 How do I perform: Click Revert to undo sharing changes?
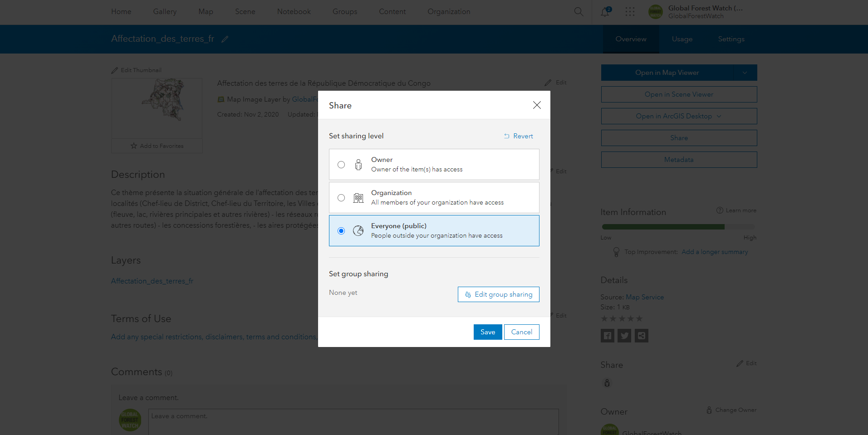pyautogui.click(x=518, y=136)
